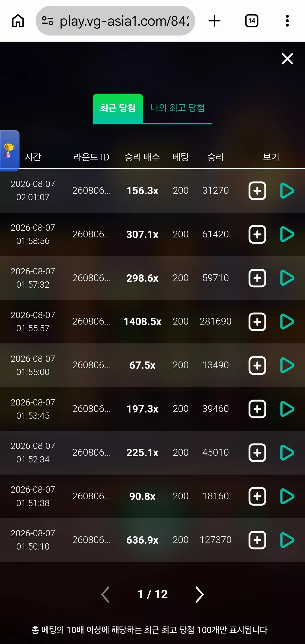Screen dimensions: 305x644
Task: Go to previous page of results
Action: (x=105, y=595)
